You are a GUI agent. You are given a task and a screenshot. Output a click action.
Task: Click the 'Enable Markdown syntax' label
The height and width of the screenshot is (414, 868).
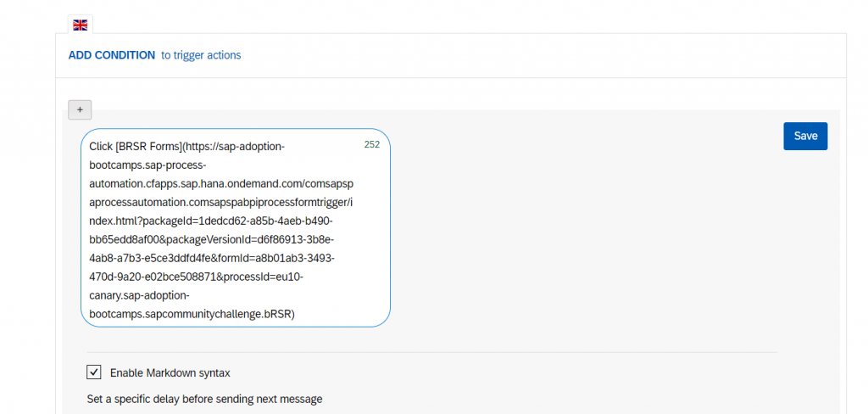click(170, 373)
